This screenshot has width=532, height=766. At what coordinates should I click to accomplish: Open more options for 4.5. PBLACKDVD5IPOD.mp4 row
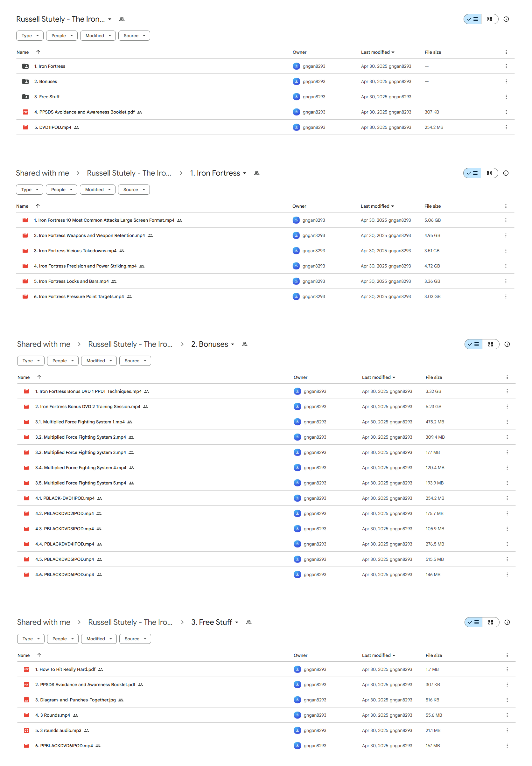pyautogui.click(x=507, y=560)
